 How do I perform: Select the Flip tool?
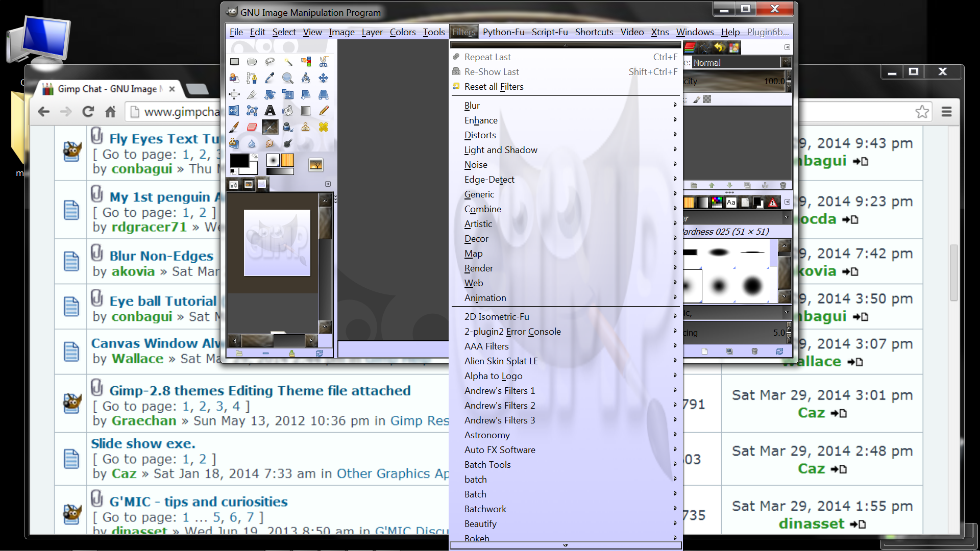coord(234,111)
